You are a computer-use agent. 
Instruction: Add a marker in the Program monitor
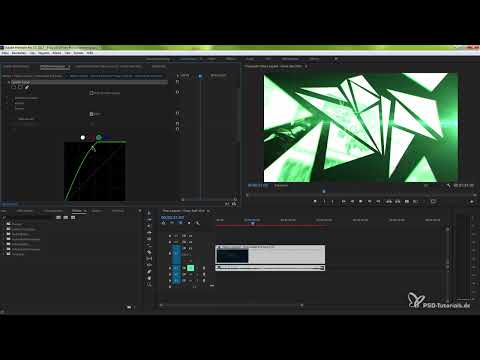coord(315,201)
